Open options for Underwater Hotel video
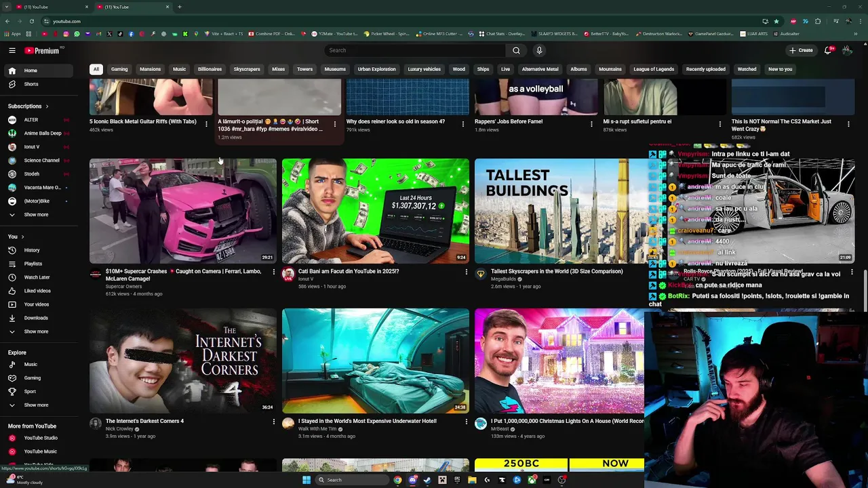Image resolution: width=868 pixels, height=488 pixels. [x=467, y=422]
